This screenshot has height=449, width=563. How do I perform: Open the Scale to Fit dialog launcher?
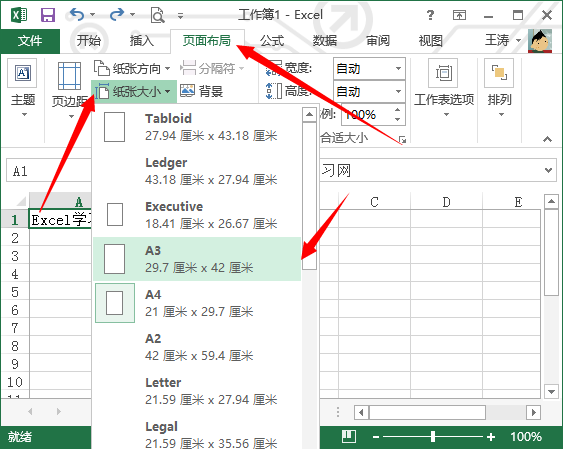click(x=403, y=139)
